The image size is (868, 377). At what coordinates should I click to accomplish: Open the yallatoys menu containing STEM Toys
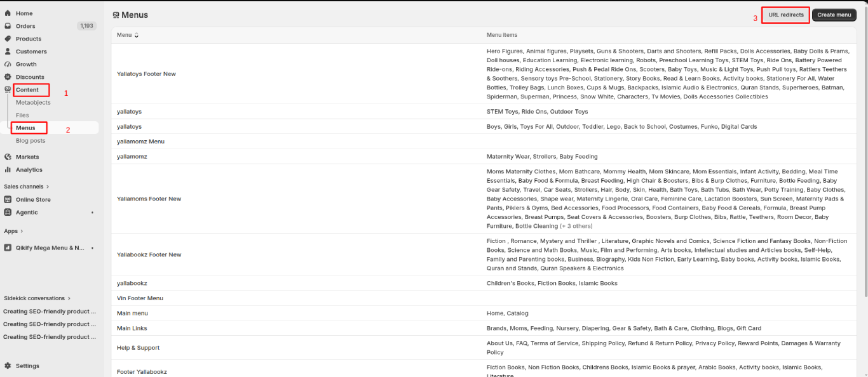129,111
